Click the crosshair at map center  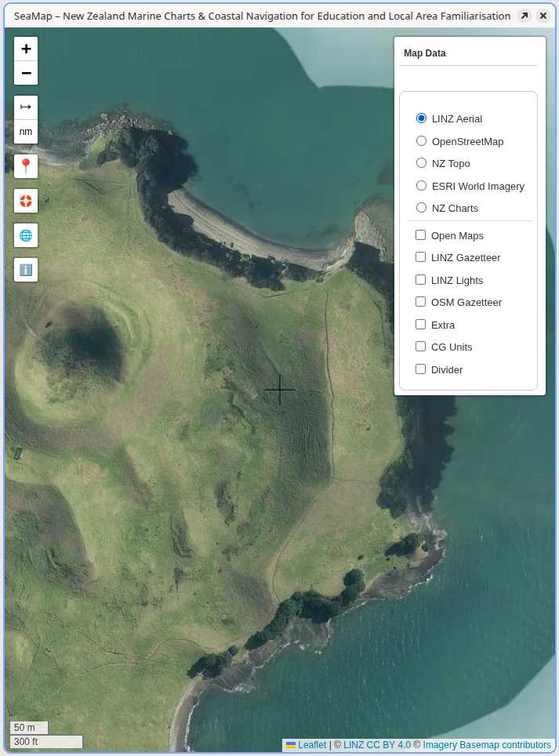(x=280, y=390)
